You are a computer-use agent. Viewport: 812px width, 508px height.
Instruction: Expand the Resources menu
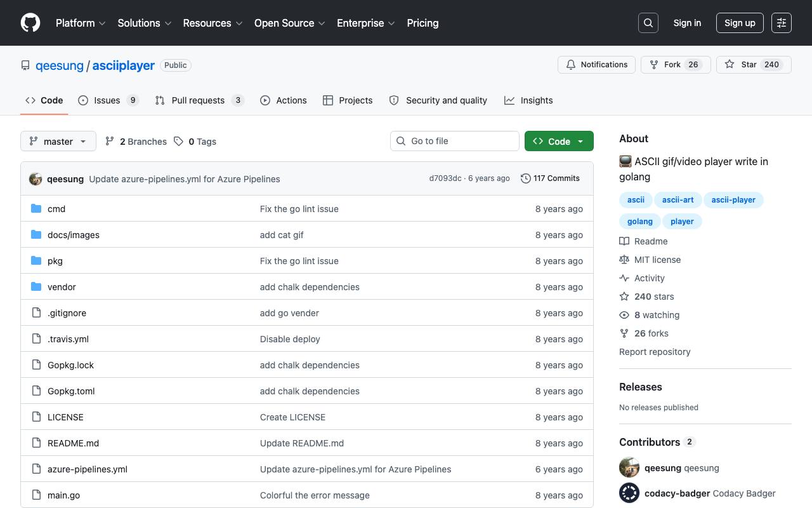tap(213, 23)
